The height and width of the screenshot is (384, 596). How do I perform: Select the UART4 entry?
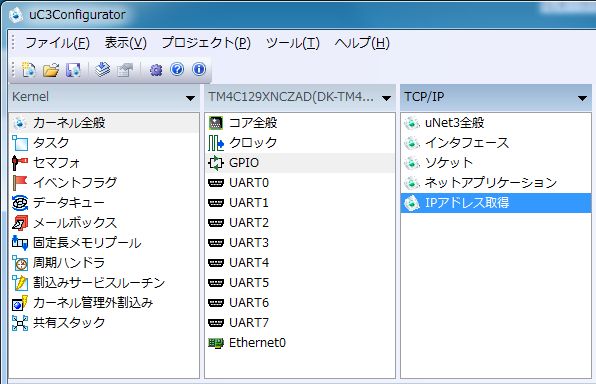click(300, 263)
